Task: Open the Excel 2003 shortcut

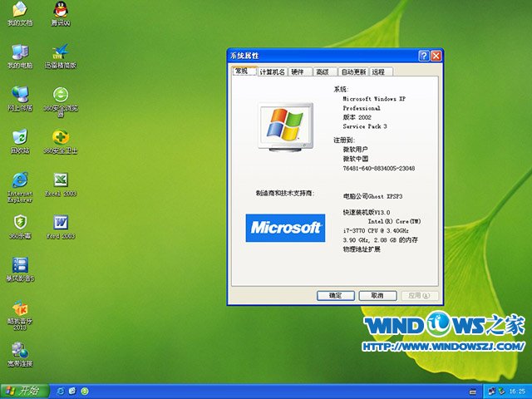Action: pyautogui.click(x=61, y=185)
